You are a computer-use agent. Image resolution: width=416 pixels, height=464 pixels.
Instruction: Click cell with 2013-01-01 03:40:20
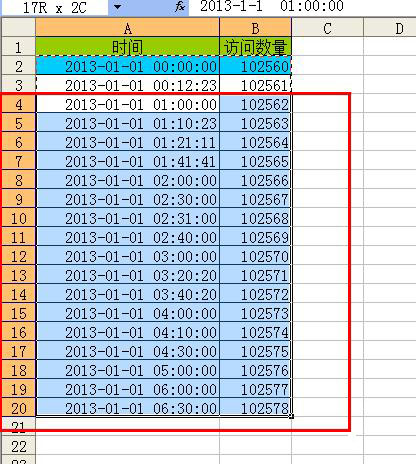tap(127, 294)
